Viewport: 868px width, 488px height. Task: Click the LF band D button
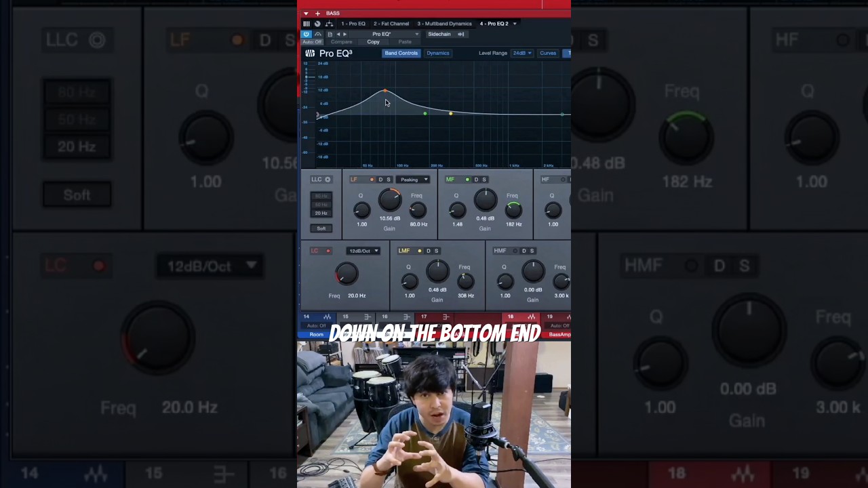(380, 180)
